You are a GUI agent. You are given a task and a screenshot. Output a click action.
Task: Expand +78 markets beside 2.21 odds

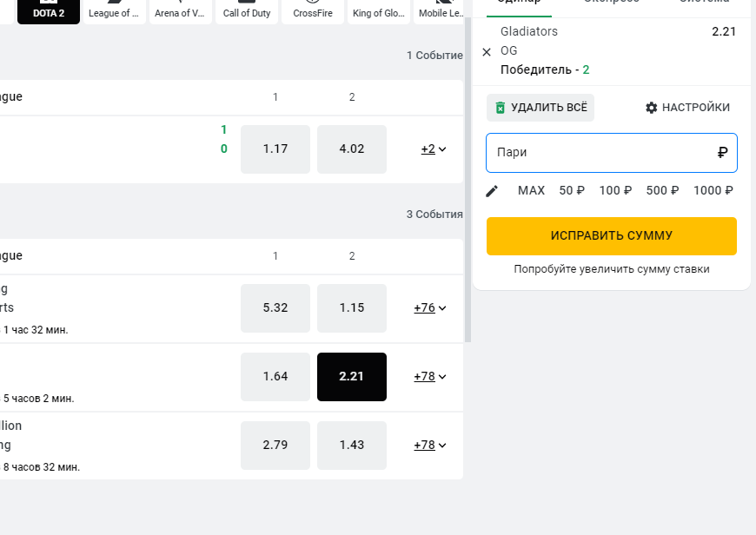pyautogui.click(x=429, y=376)
